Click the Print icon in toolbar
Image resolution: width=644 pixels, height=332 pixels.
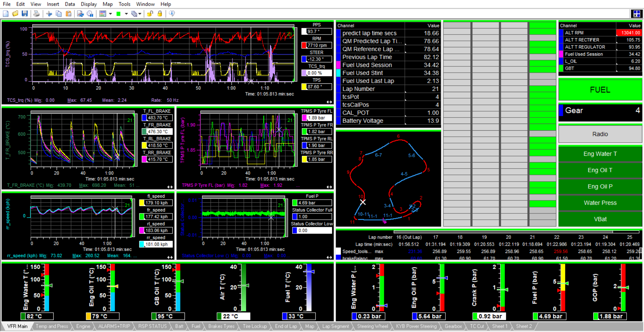click(37, 14)
